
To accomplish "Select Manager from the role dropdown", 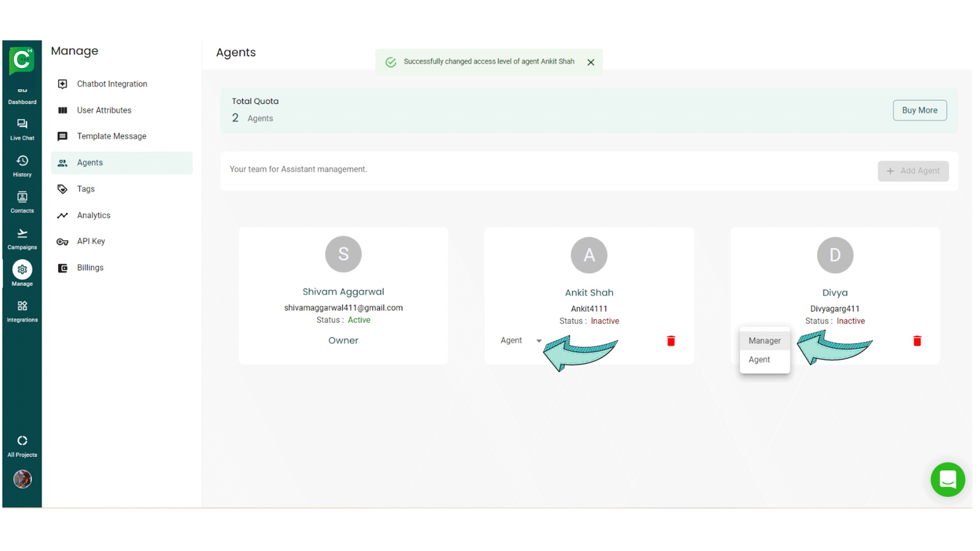I will (x=764, y=340).
